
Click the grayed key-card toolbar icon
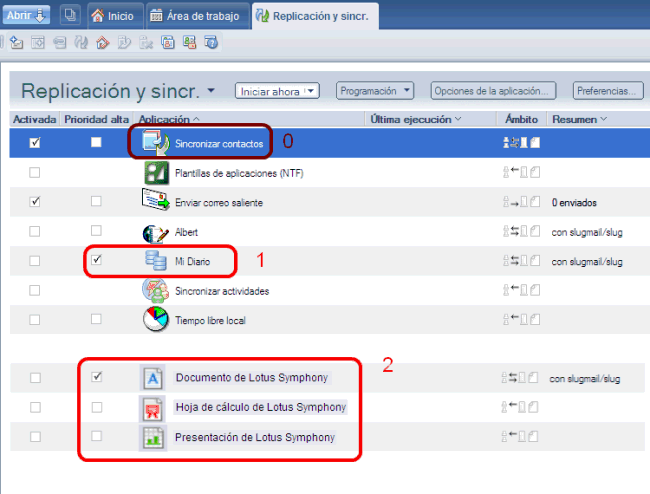coord(60,42)
